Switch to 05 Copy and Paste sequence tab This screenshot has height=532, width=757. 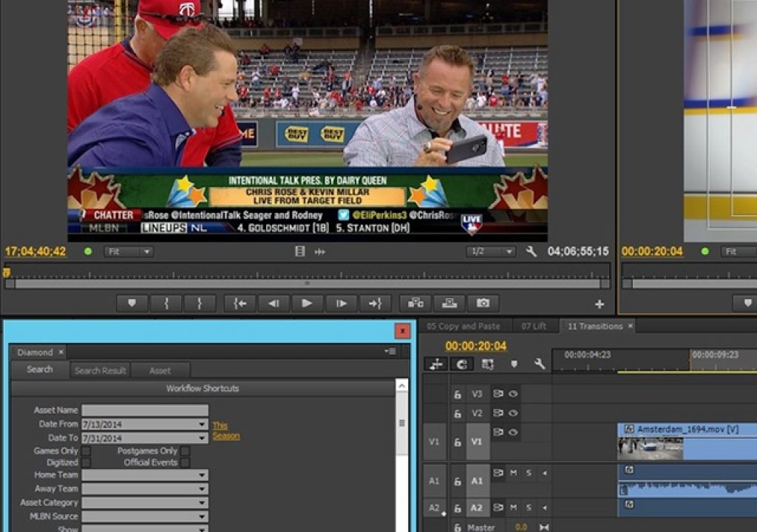[464, 327]
